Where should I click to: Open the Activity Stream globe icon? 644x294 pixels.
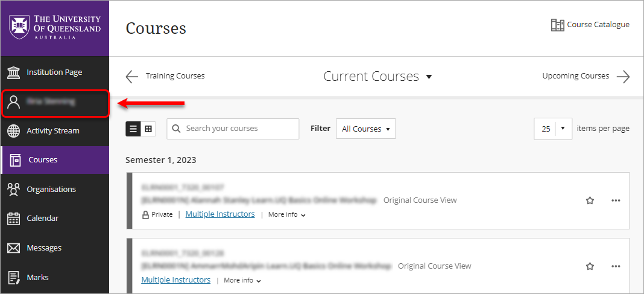[x=14, y=131]
